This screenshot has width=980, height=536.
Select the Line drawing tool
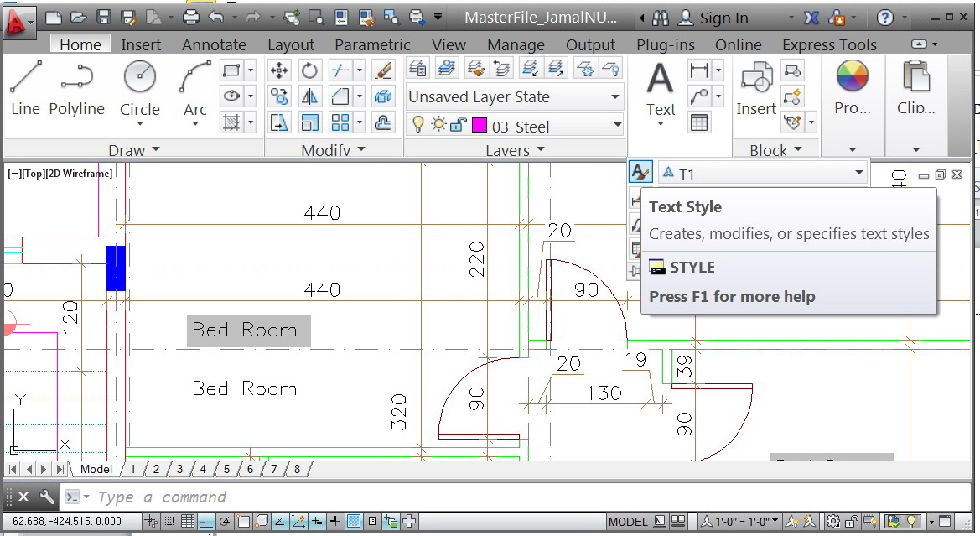coord(26,89)
